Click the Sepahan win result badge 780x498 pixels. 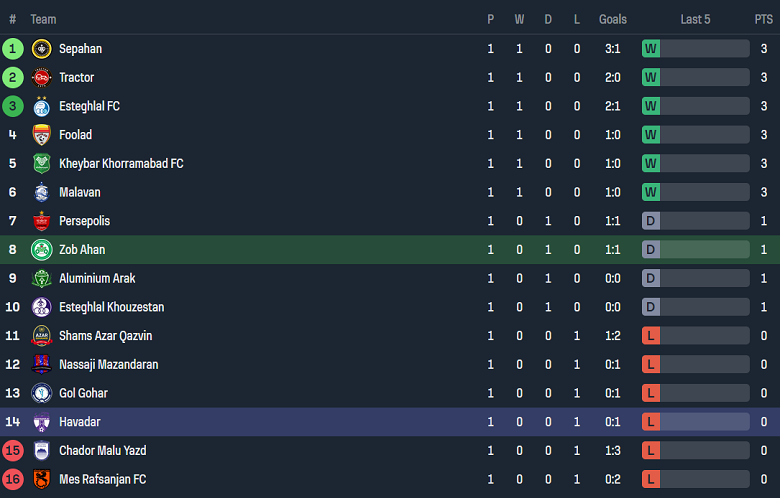pos(651,49)
